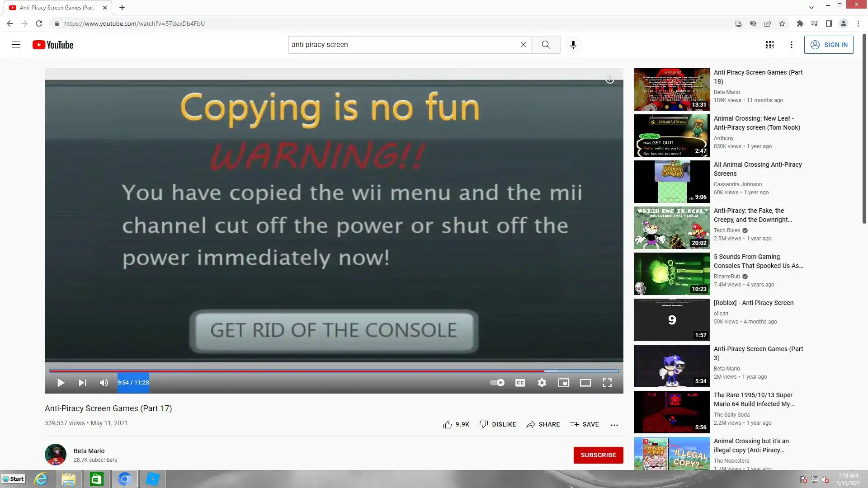Open the hamburger guide menu

coord(16,45)
